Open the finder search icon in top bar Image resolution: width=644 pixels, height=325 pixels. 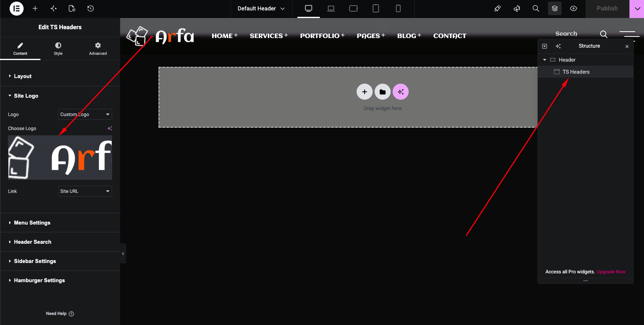536,8
